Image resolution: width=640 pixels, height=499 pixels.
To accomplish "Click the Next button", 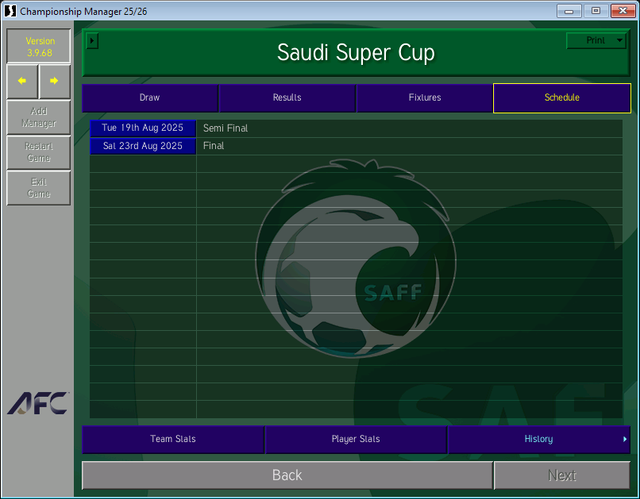I will [x=562, y=475].
